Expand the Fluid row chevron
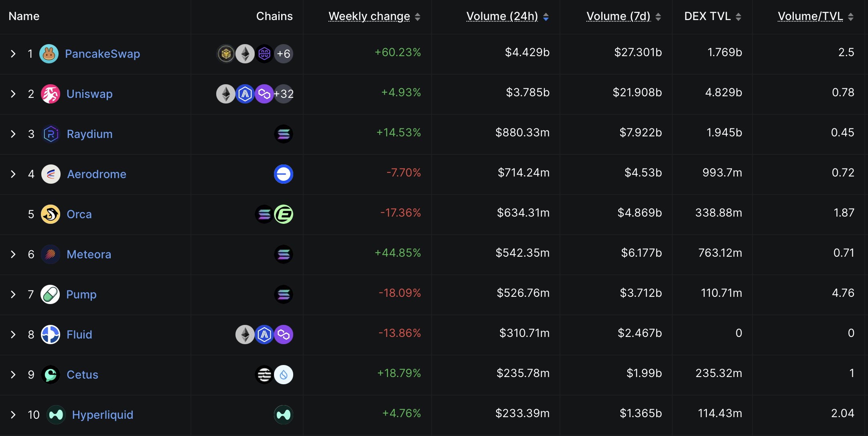 pyautogui.click(x=13, y=335)
